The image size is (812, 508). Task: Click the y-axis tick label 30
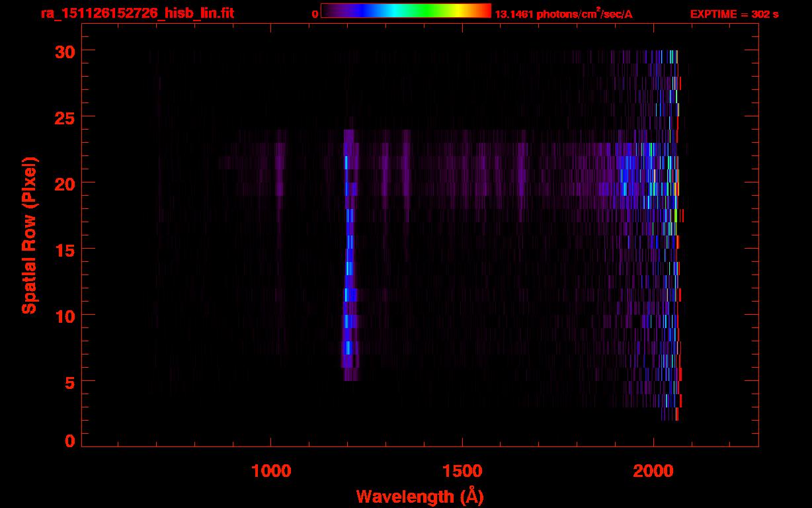tap(65, 51)
